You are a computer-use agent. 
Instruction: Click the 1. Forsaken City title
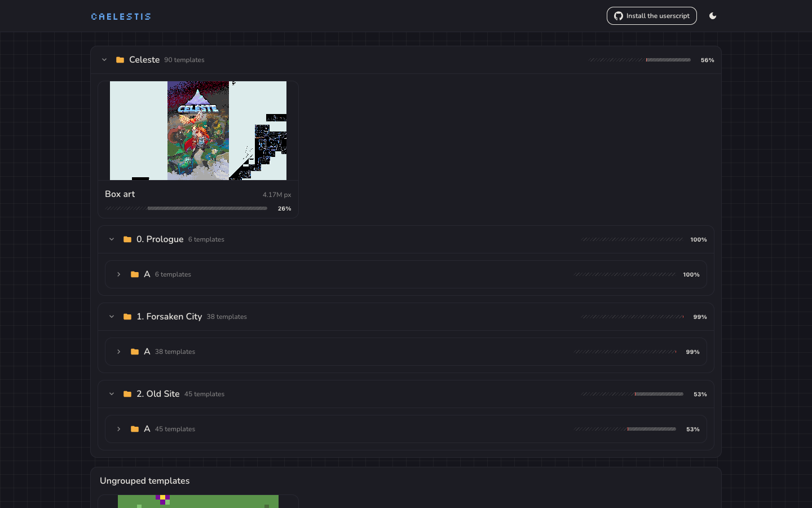point(169,317)
